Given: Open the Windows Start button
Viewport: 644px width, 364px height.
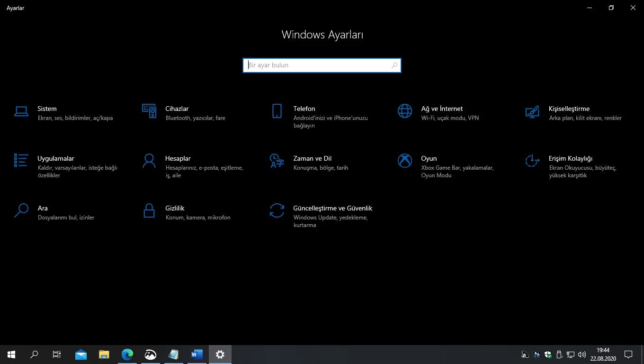Looking at the screenshot, I should [11, 354].
